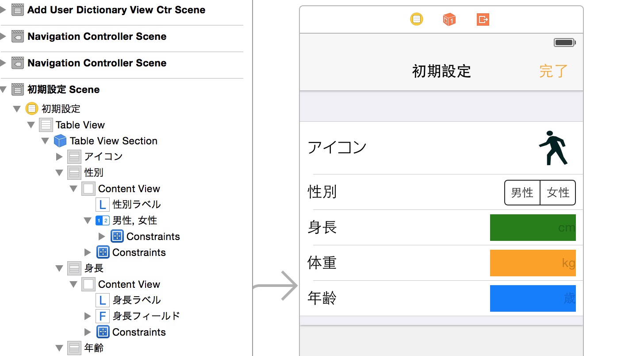
Task: Click the blue Table View Section cube icon
Action: [x=60, y=141]
